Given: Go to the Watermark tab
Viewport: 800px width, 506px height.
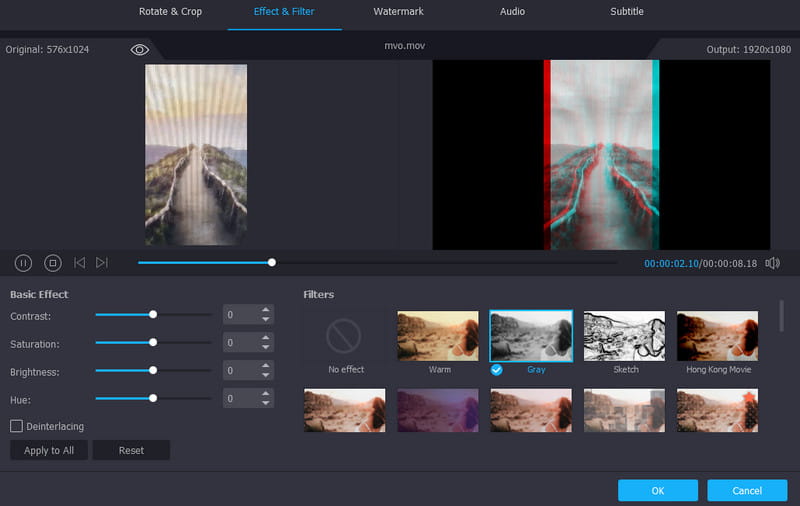Looking at the screenshot, I should pos(398,11).
